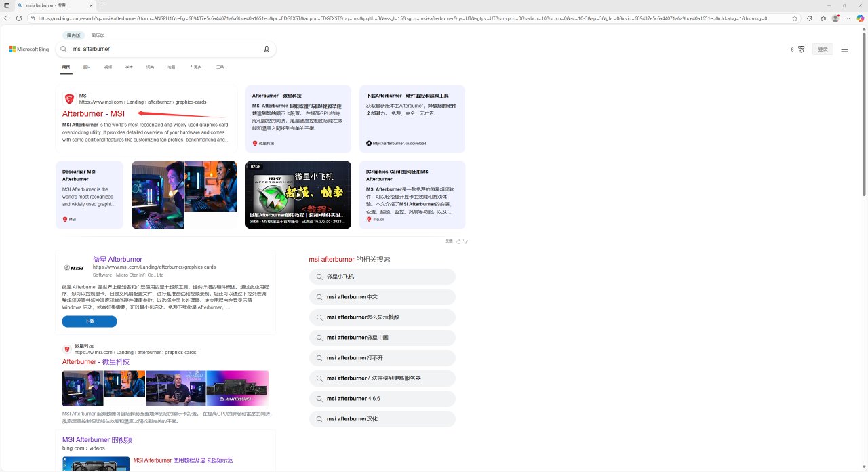Screen dimensions: 868x472
Task: Click the thumbs-up feedback icon
Action: 458,241
